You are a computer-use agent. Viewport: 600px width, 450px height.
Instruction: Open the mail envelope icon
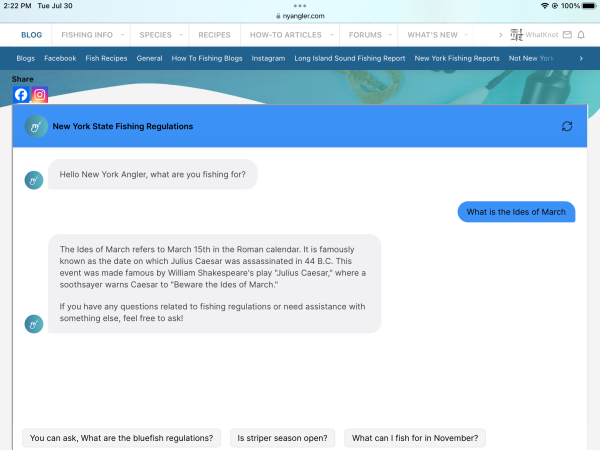(567, 35)
